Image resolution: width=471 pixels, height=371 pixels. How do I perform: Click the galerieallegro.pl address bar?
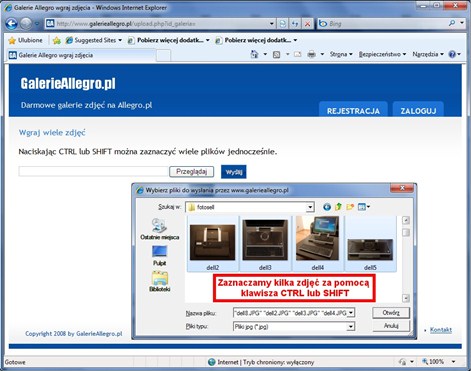point(156,24)
